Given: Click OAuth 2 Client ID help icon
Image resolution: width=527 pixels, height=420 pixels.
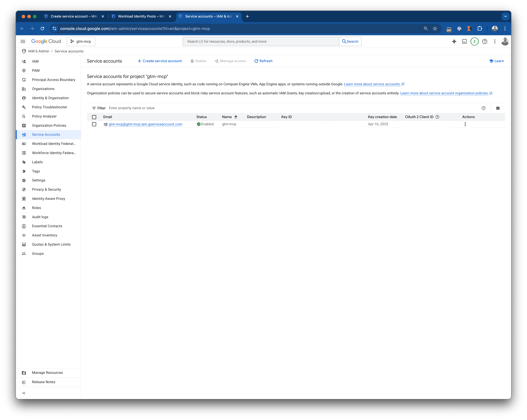Looking at the screenshot, I should pos(437,117).
